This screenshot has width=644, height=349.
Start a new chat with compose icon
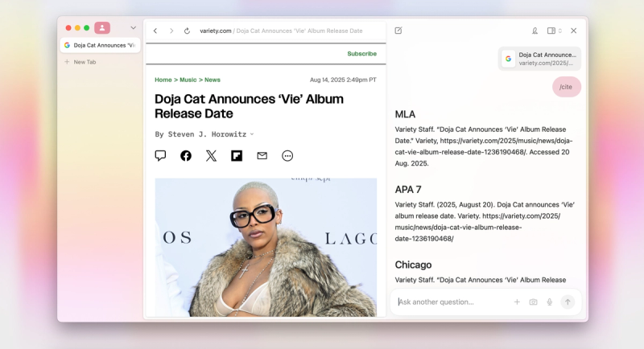398,31
